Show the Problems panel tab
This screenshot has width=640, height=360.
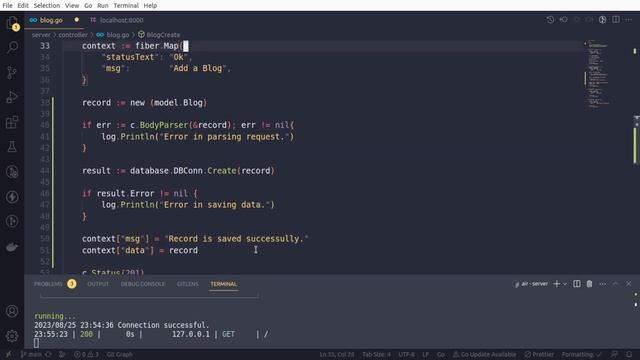coord(48,284)
